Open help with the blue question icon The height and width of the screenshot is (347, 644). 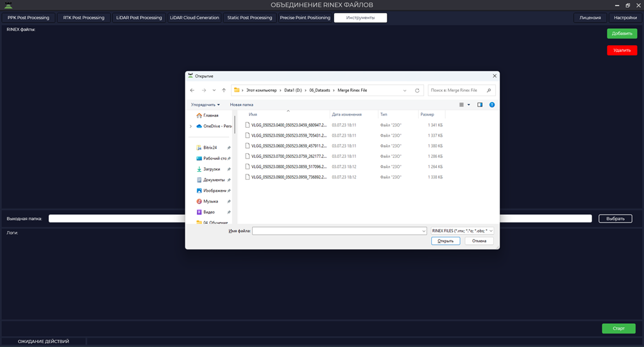(492, 105)
